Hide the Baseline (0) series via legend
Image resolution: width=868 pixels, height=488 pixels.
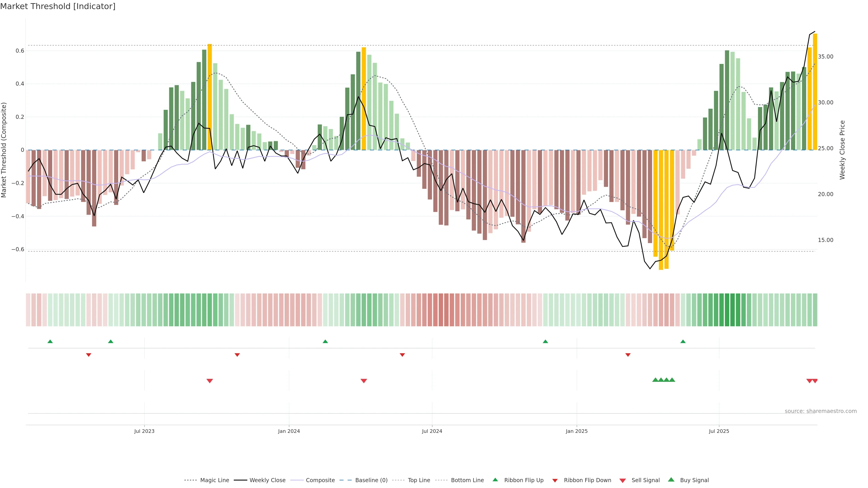coord(371,480)
